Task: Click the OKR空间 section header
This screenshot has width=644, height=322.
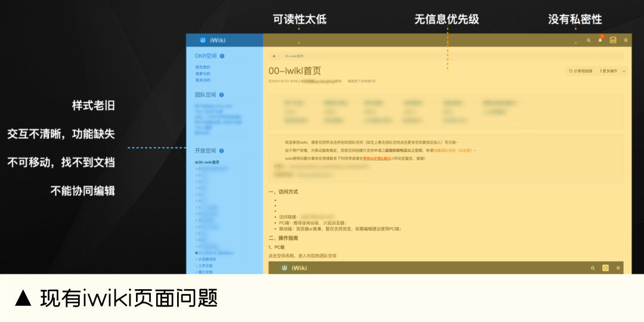Action: click(206, 56)
